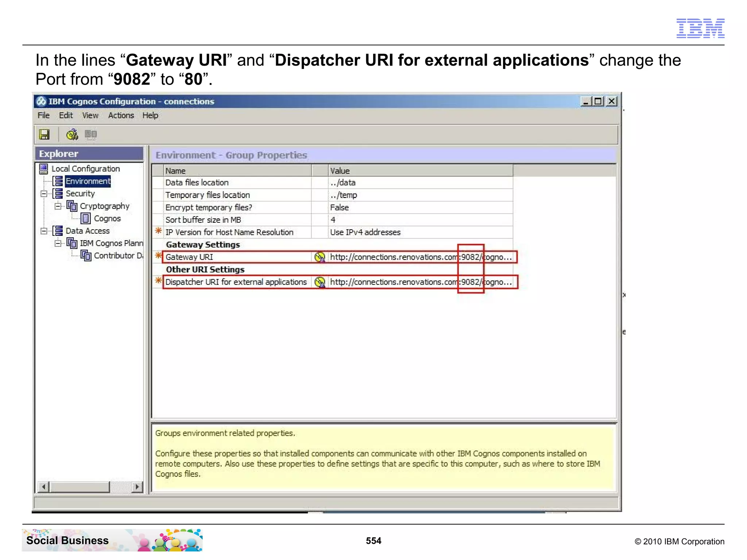
Task: Select the Cryptography tree item
Action: tap(105, 206)
